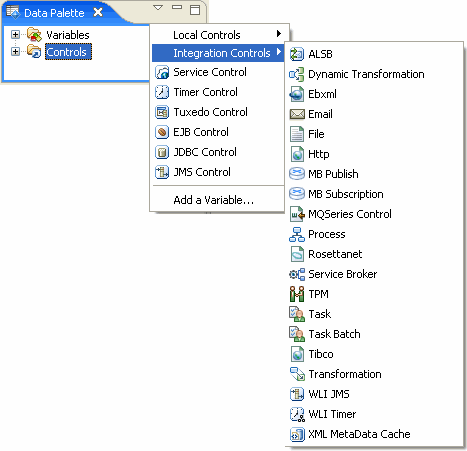Close the Data Palette tab
The width and height of the screenshot is (467, 451).
[98, 12]
